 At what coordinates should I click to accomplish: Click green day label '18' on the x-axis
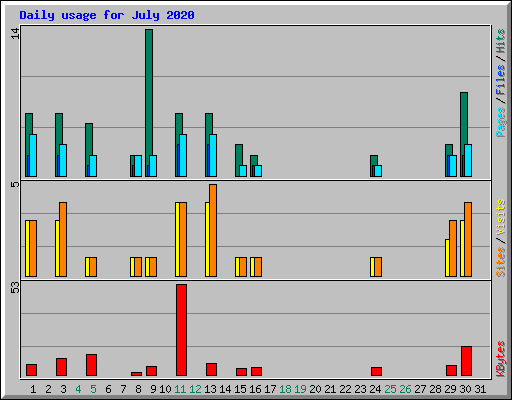(285, 389)
